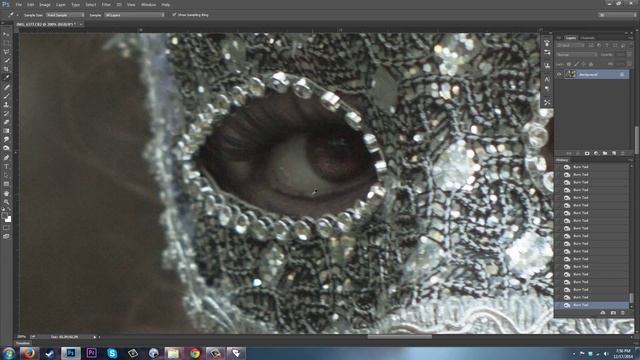The image size is (640, 360).
Task: Create new snapshot in History panel
Action: pyautogui.click(x=613, y=313)
